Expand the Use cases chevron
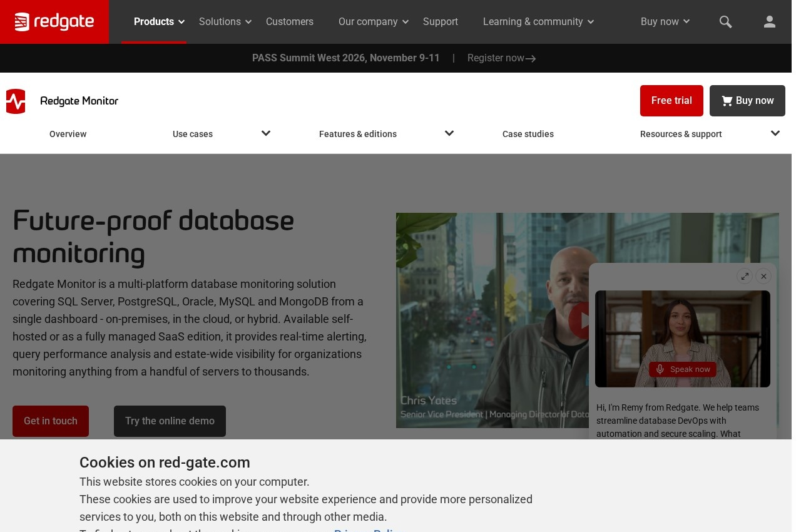Screen dimensions: 801x532 click(x=266, y=133)
